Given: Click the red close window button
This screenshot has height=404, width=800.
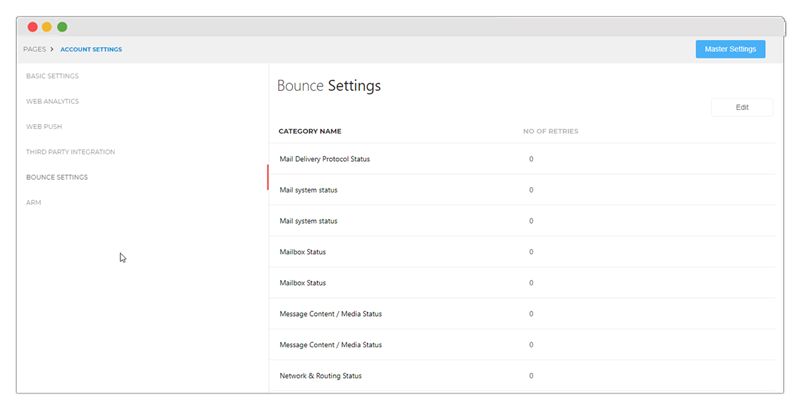Looking at the screenshot, I should (32, 27).
